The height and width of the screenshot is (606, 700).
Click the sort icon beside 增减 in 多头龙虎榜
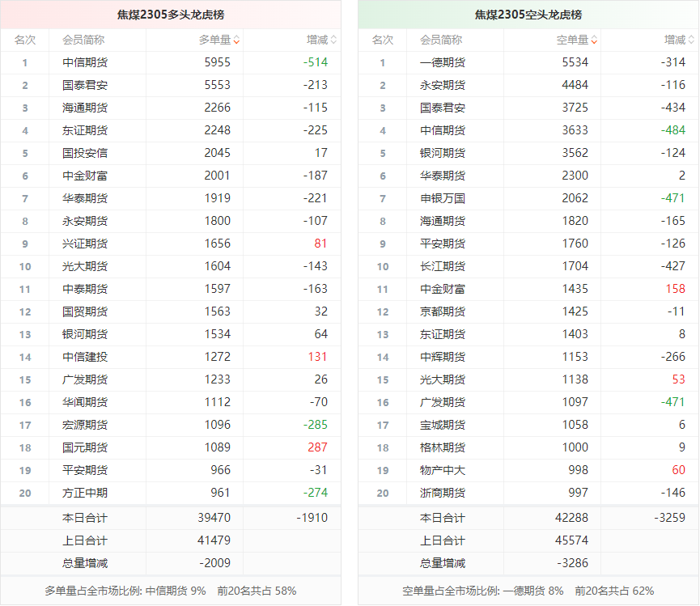[x=333, y=40]
